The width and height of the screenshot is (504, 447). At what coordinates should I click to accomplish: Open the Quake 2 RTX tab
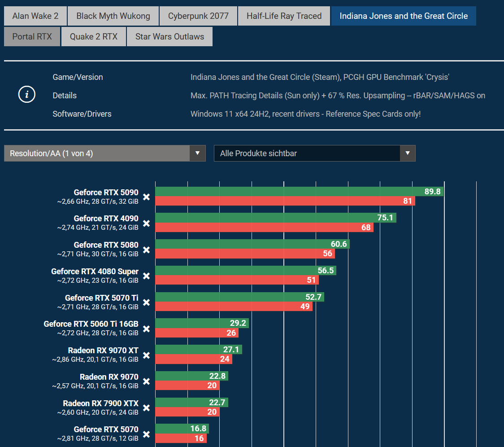94,36
